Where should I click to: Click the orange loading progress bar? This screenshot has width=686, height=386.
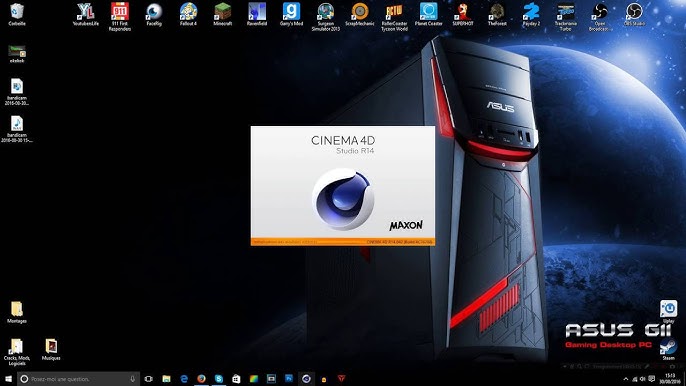pos(343,242)
